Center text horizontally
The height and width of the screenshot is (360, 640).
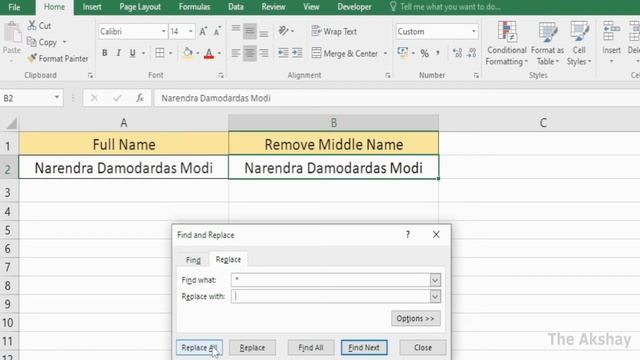coord(250,53)
